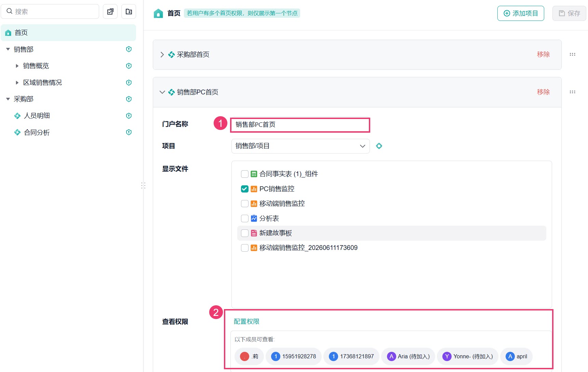
Task: Click 移除 for 销售部PC首页
Action: (543, 92)
